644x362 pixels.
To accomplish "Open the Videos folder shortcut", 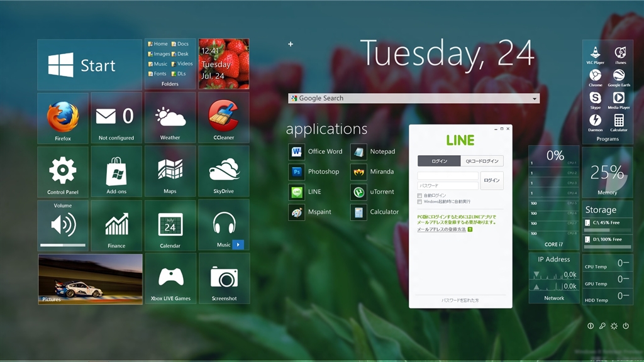I will pos(182,63).
